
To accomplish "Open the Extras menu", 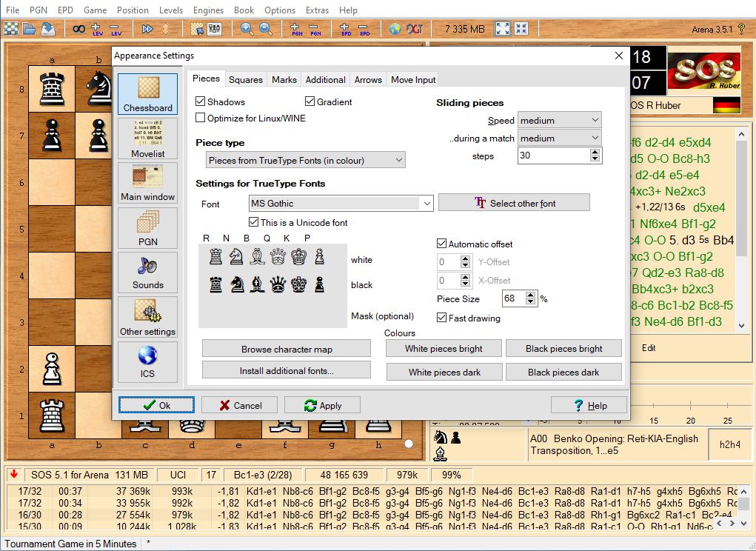I will [317, 10].
